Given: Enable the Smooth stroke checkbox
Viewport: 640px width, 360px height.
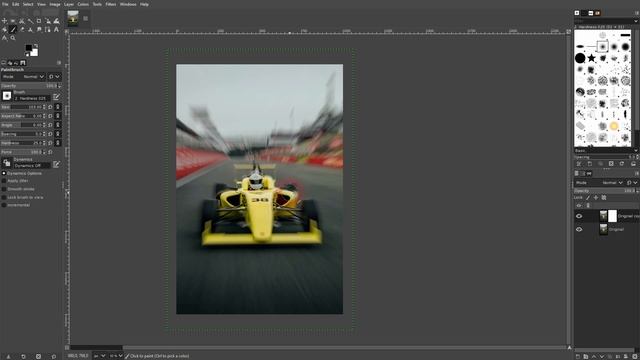Looking at the screenshot, I should (x=4, y=189).
